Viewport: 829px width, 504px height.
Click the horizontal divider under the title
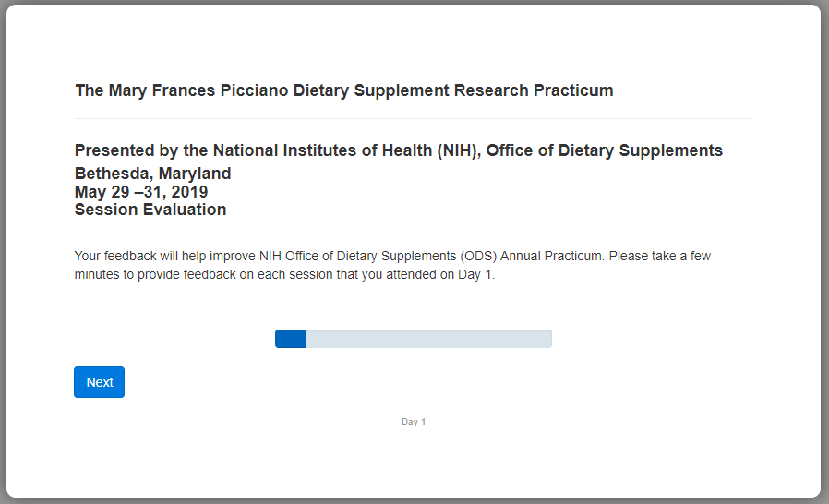[x=414, y=119]
